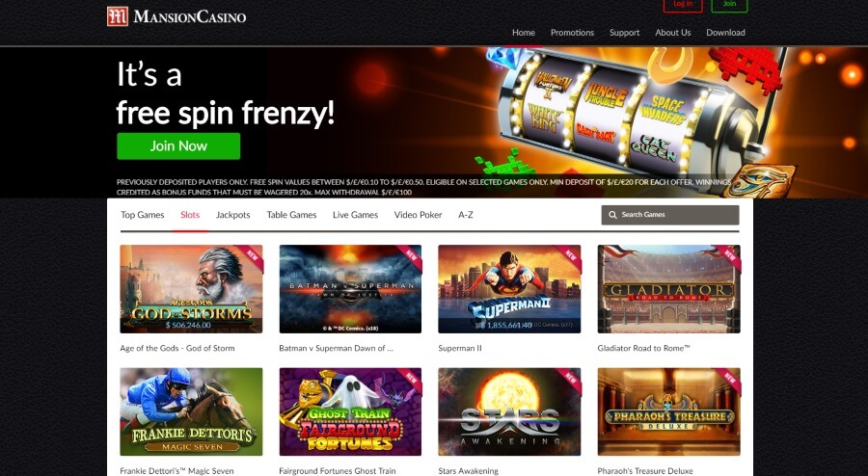Click the MansionCasino logo icon
Viewport: 868px width, 476px height.
click(118, 16)
